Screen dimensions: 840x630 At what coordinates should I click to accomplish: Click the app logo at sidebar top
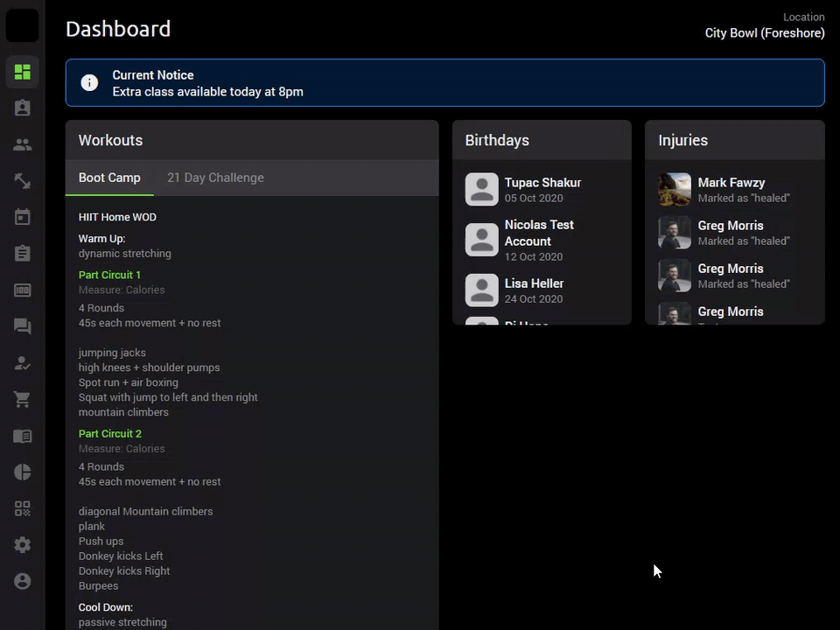click(23, 25)
